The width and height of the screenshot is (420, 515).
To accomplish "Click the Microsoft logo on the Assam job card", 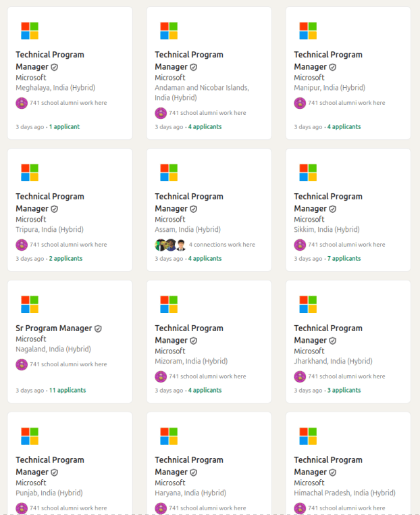I will click(x=169, y=173).
